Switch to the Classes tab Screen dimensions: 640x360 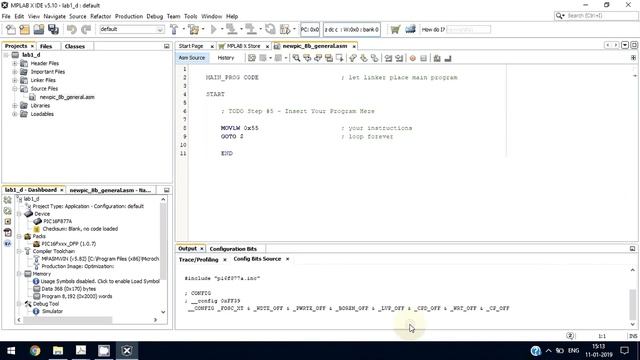(75, 46)
